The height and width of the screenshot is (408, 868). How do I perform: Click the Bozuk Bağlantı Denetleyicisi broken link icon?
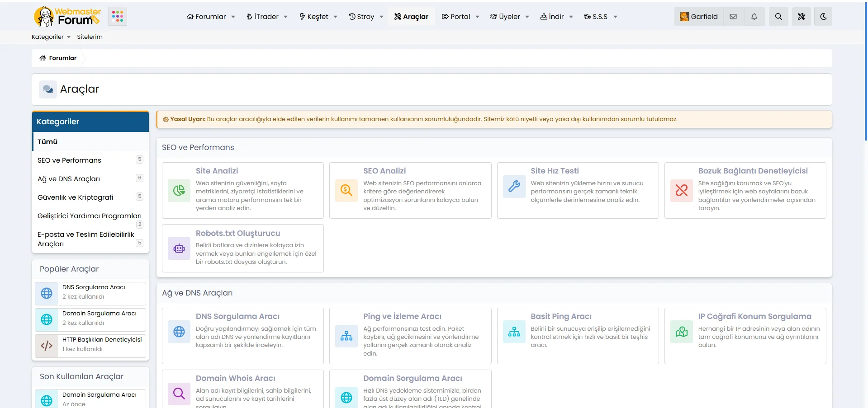pyautogui.click(x=681, y=190)
